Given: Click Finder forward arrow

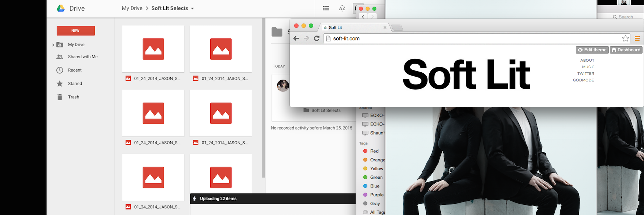Looking at the screenshot, I should click(372, 17).
